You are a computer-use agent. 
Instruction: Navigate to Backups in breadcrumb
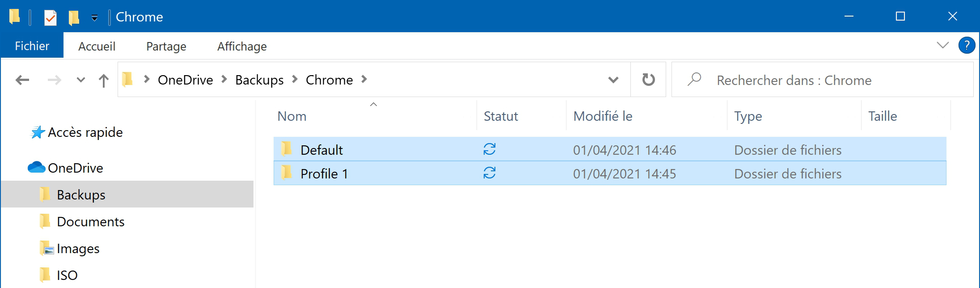point(259,80)
